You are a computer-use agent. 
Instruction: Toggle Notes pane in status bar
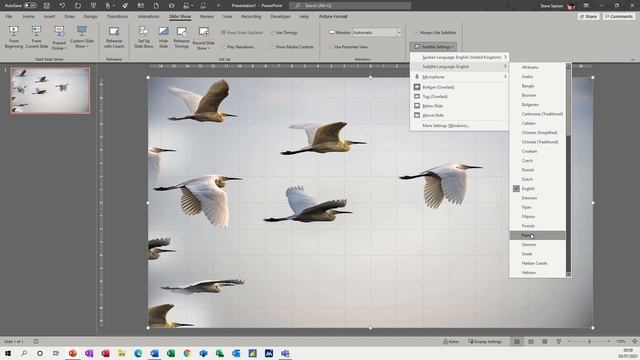[451, 341]
